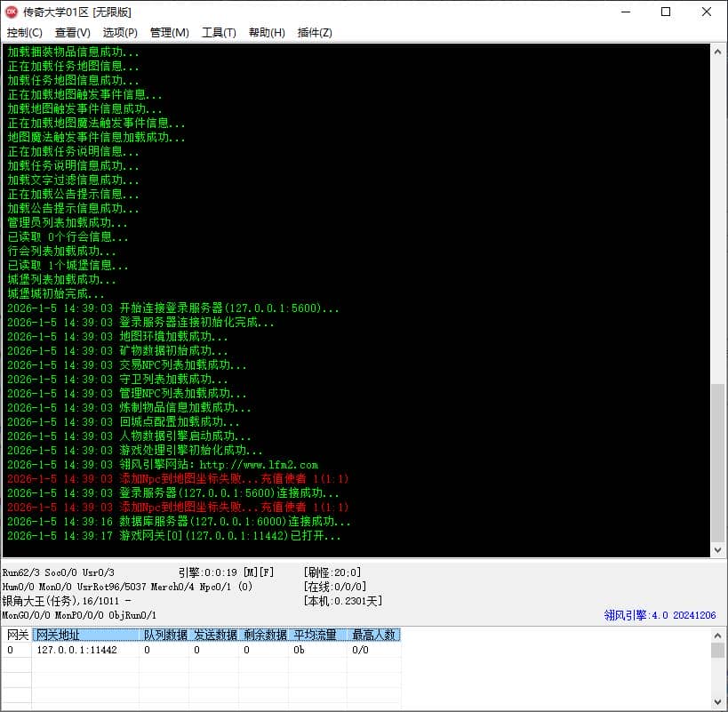This screenshot has width=728, height=712.
Task: Click the 管理员列表加载成功 log line
Action: [68, 223]
